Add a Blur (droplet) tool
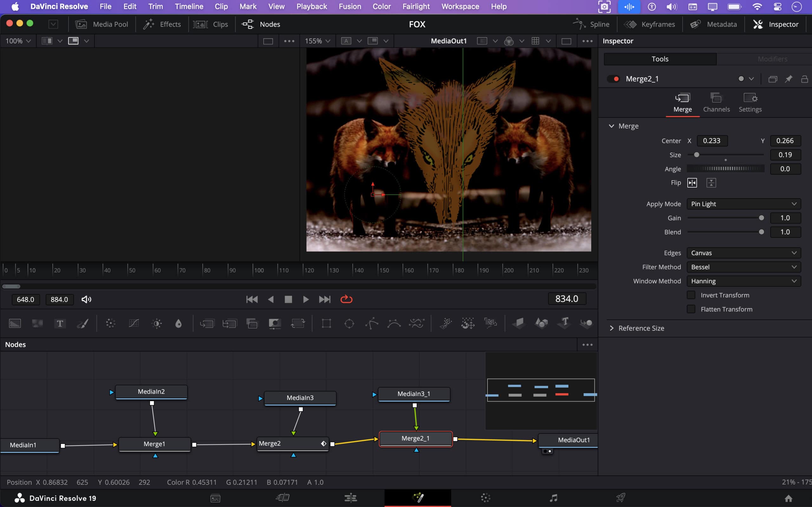The width and height of the screenshot is (812, 507). (x=179, y=323)
